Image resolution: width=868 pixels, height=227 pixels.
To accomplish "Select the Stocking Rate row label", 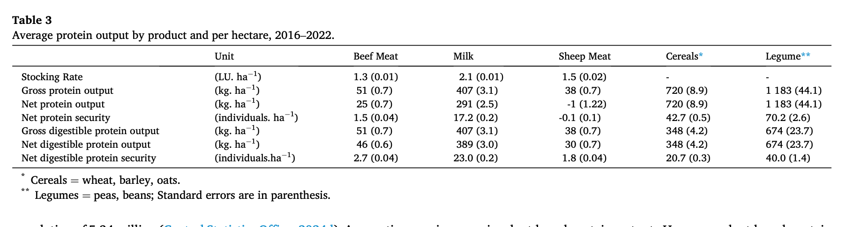I will (x=52, y=77).
